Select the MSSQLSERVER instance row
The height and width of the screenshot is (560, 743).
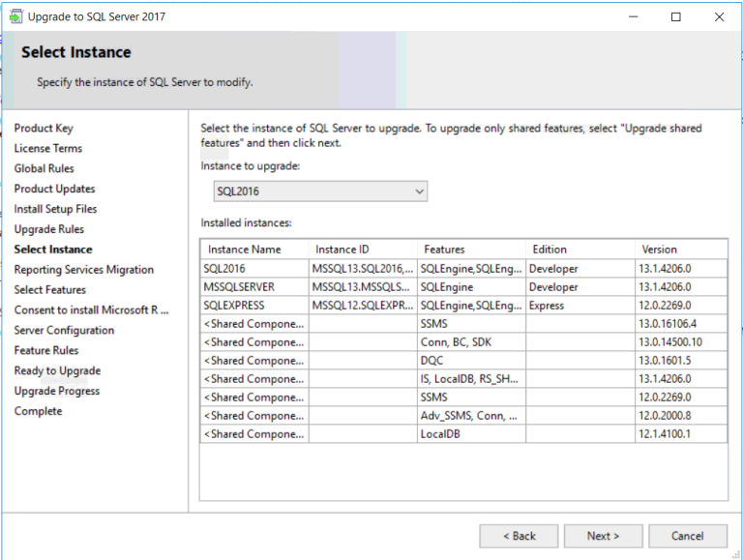(x=253, y=287)
